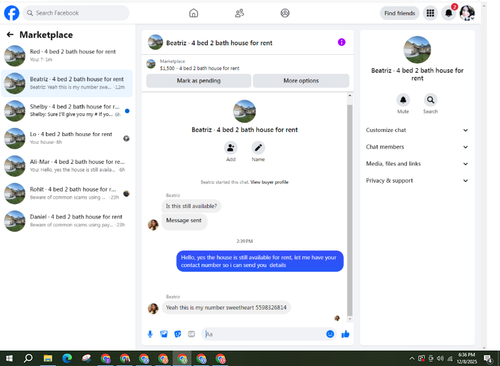
Task: Select the message containing the phone number
Action: click(226, 307)
